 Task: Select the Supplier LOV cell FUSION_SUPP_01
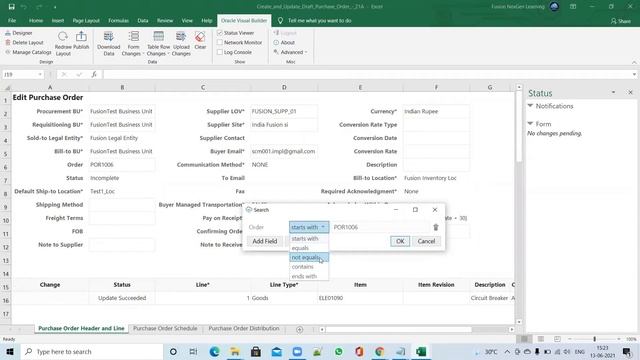click(x=284, y=111)
